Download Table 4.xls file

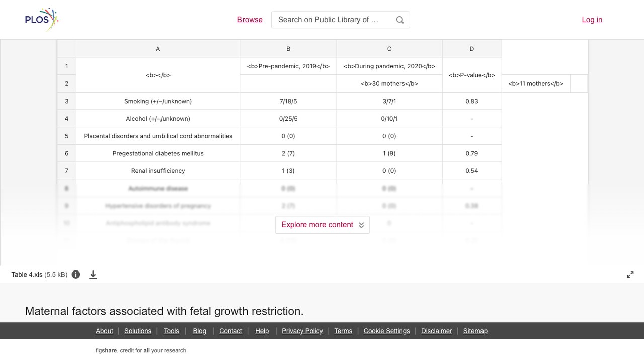click(x=93, y=275)
